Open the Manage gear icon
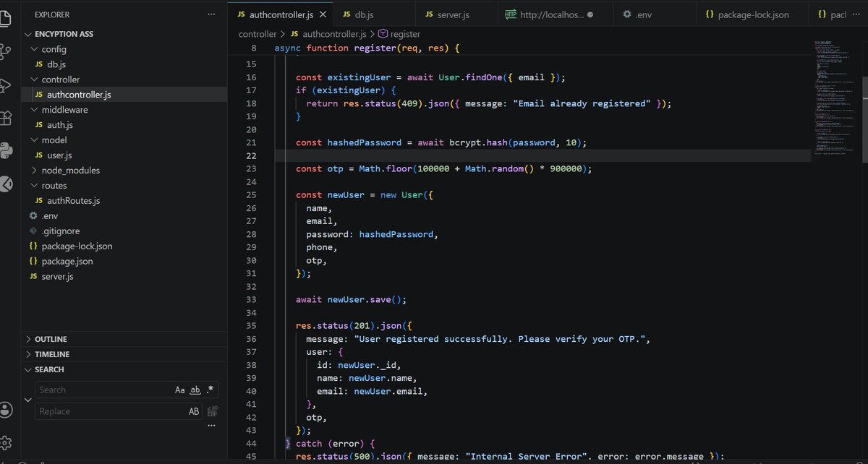Image resolution: width=868 pixels, height=464 pixels. (6, 442)
